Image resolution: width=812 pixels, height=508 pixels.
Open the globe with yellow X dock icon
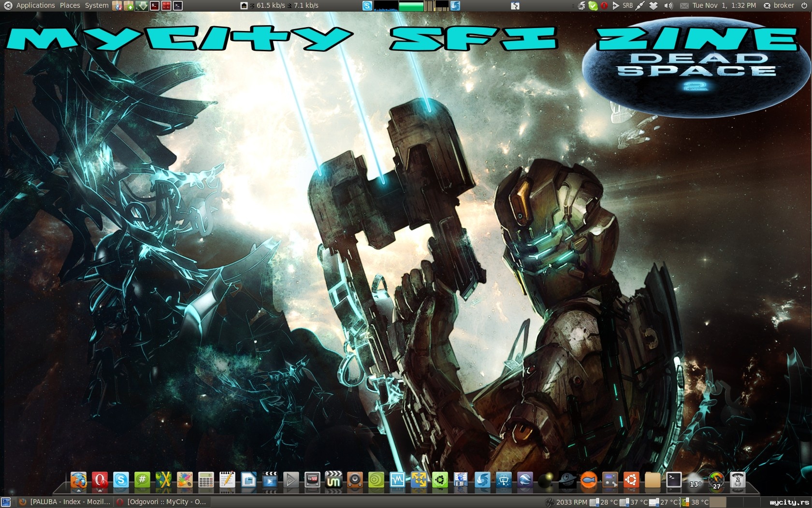click(163, 480)
